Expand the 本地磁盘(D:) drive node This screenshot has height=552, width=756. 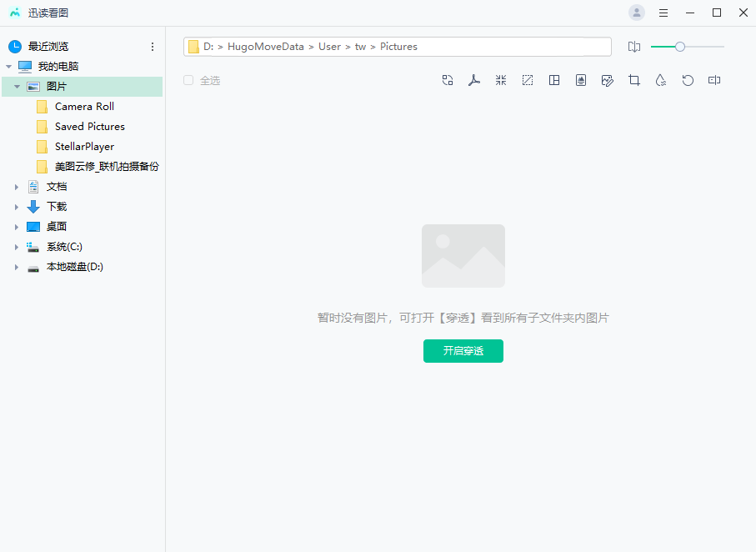pyautogui.click(x=17, y=267)
